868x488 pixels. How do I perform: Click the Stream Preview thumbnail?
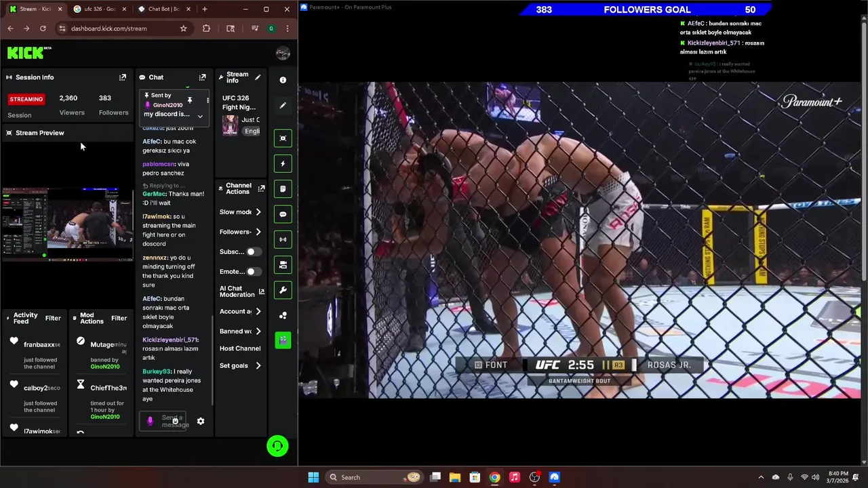point(67,225)
